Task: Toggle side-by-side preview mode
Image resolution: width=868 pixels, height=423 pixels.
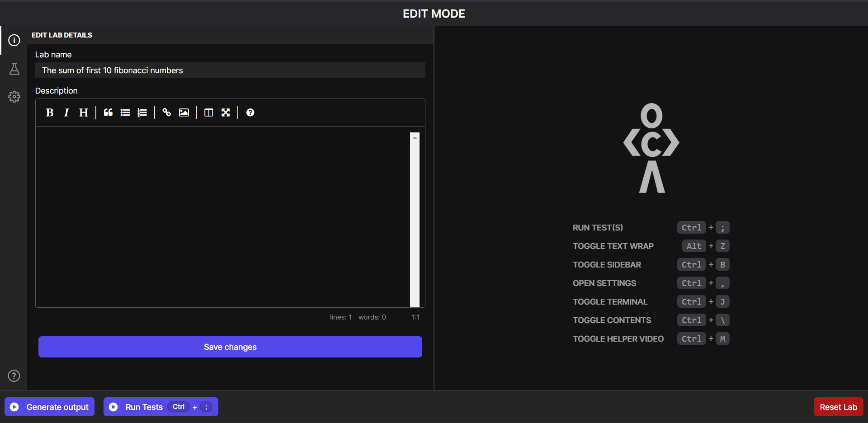Action: click(x=208, y=113)
